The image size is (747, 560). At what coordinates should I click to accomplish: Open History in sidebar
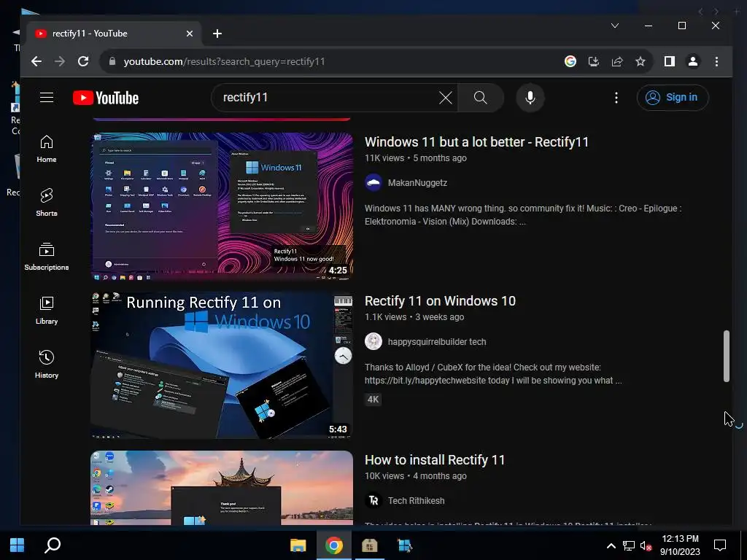(47, 365)
